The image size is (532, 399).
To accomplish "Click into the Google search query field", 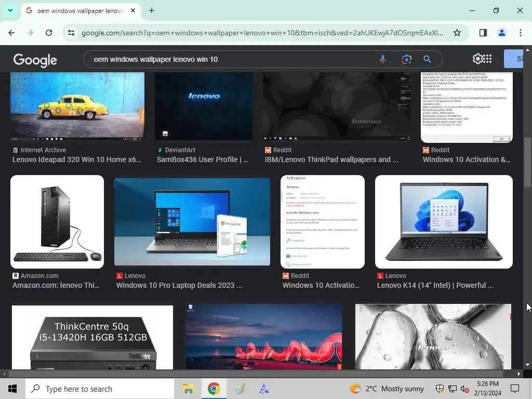I will 231,59.
